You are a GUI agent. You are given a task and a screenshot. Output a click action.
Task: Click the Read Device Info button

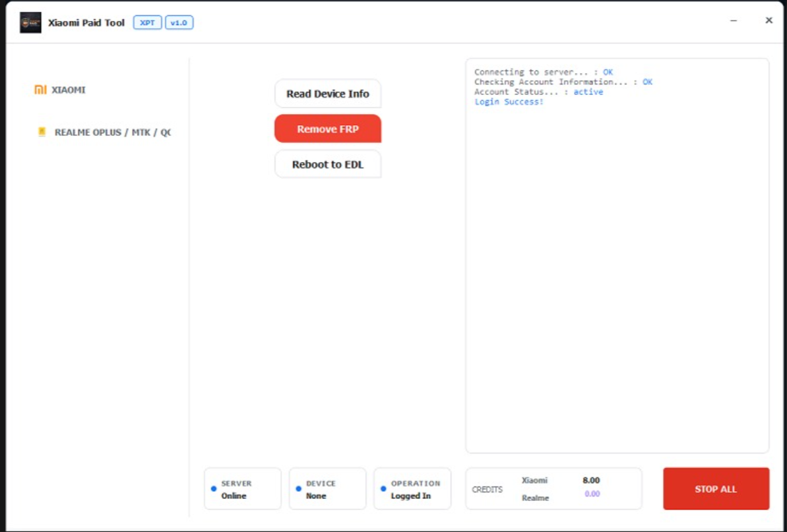[x=328, y=94]
